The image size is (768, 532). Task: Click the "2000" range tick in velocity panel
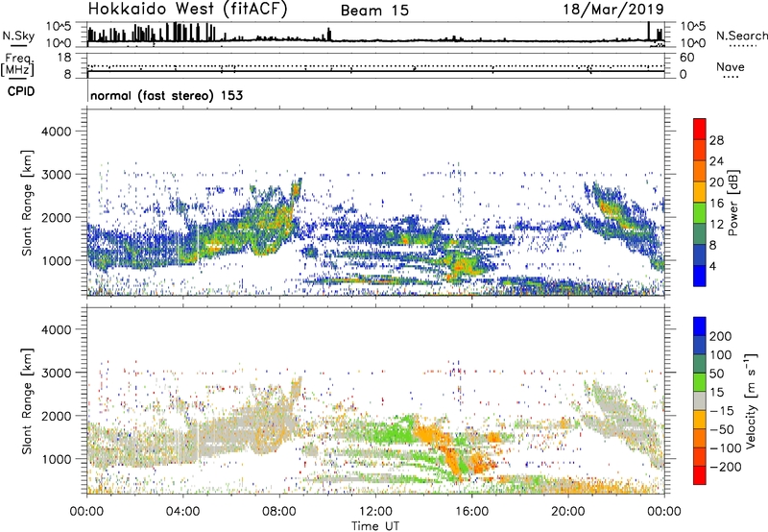(57, 416)
